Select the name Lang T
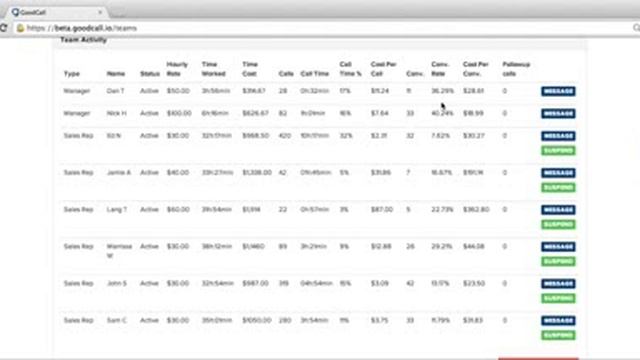640x360 pixels. [117, 209]
